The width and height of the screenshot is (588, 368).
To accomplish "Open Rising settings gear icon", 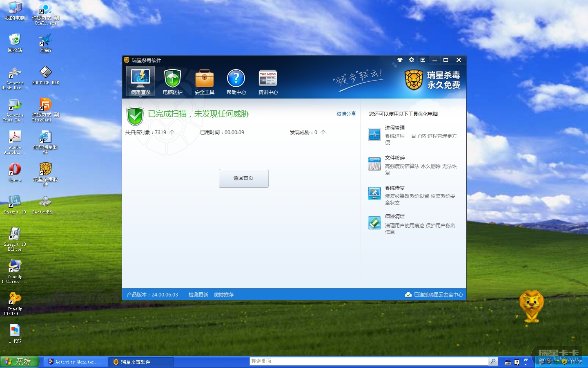I will 412,60.
